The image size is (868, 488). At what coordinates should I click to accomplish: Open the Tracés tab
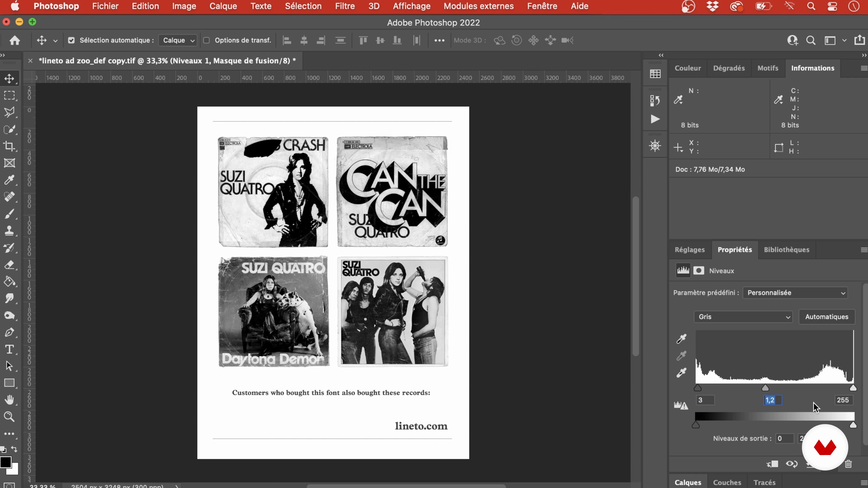[764, 483]
